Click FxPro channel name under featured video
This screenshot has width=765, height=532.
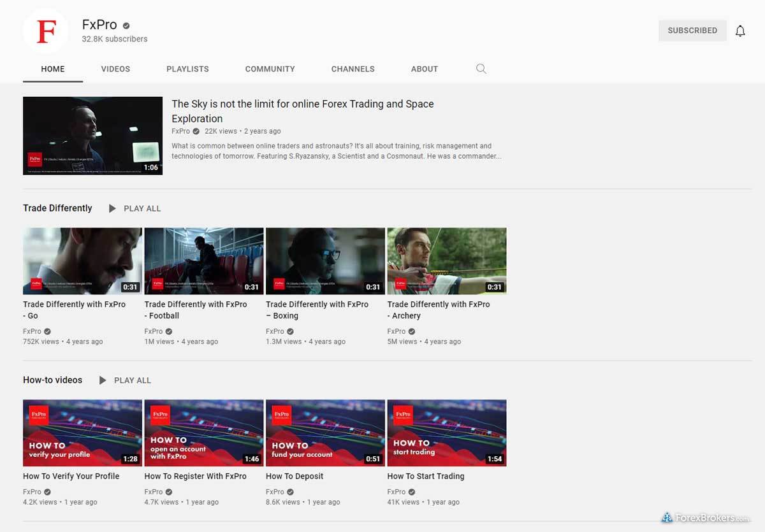(180, 131)
